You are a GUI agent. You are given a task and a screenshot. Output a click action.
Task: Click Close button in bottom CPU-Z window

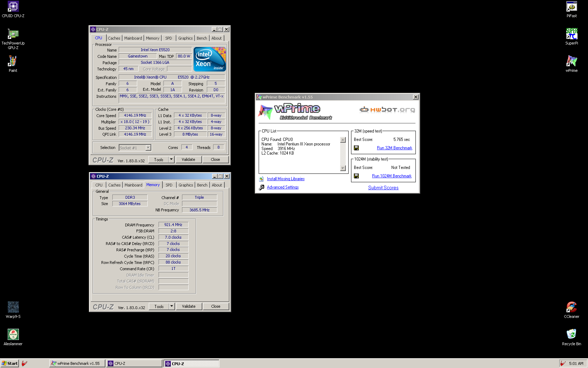[216, 306]
